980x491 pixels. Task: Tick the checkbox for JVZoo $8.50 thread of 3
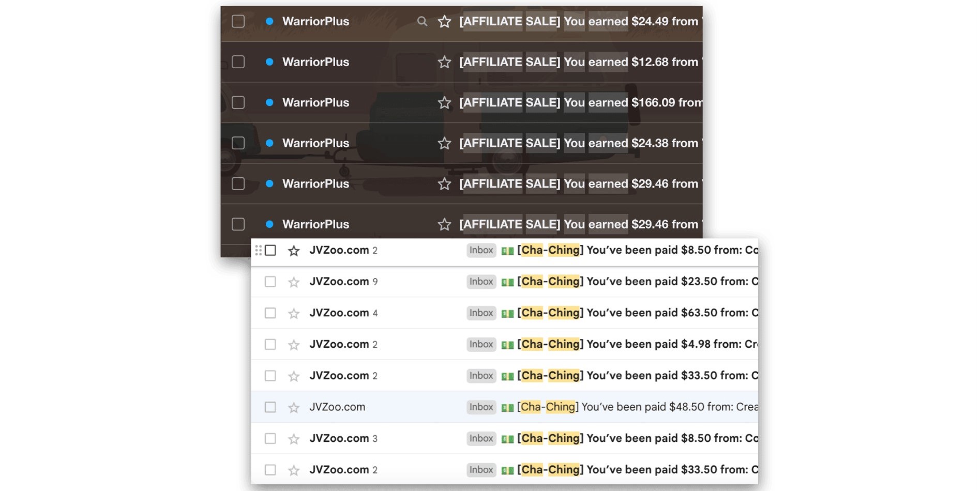270,438
